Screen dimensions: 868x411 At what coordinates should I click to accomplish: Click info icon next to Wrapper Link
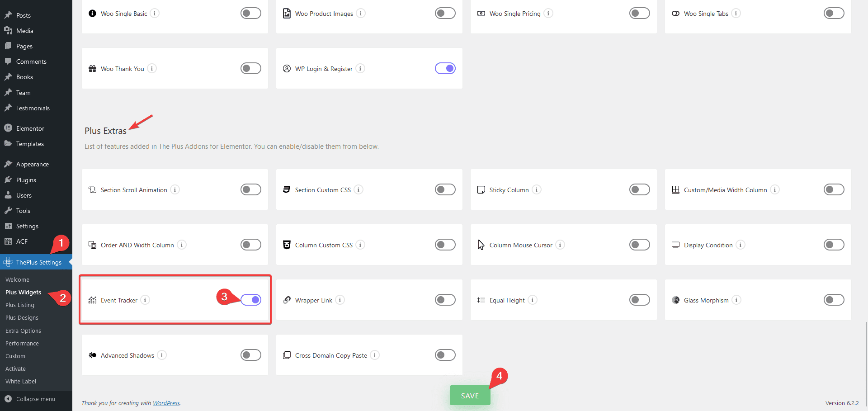pyautogui.click(x=340, y=300)
